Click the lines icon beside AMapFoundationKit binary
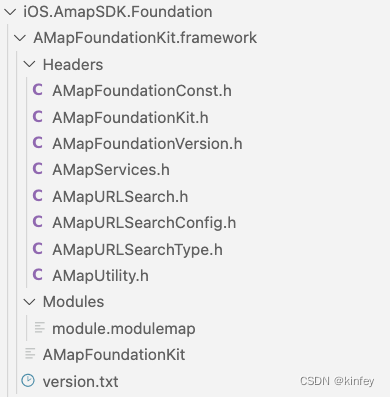Screen dimensions: 390x397 30,354
